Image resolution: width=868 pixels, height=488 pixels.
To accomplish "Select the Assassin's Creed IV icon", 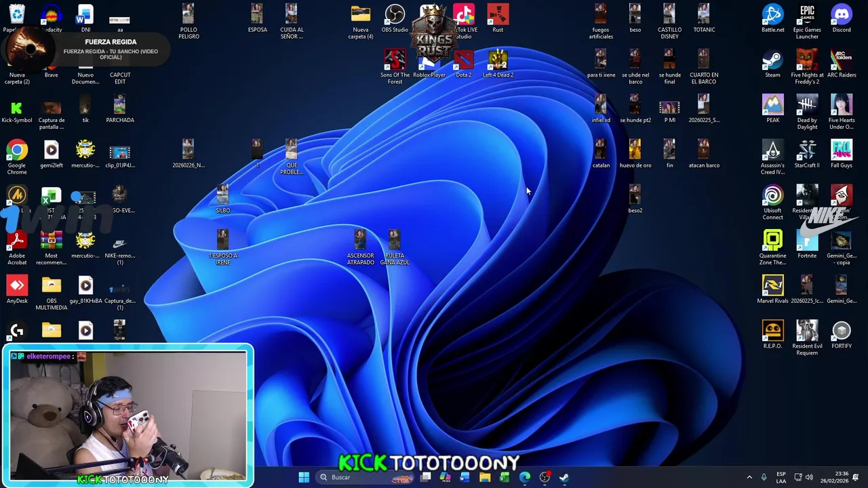I will [772, 157].
